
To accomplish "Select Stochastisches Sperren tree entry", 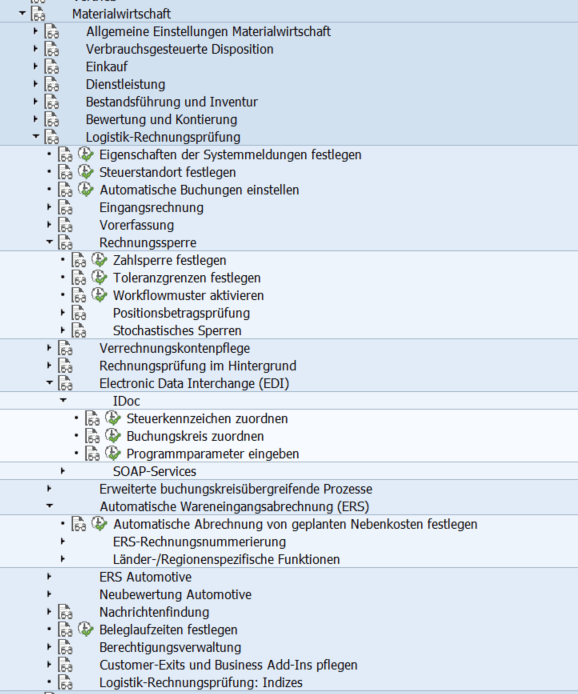I will (x=177, y=331).
